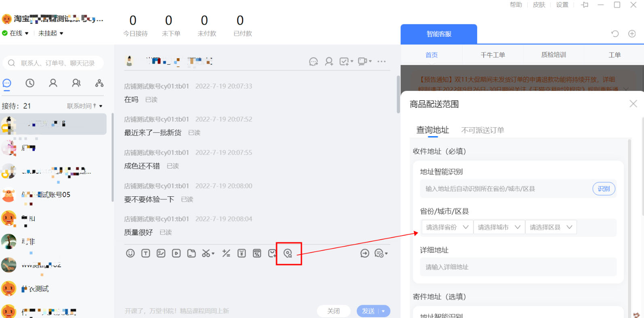Click the 皮肤 link
Image resolution: width=644 pixels, height=318 pixels.
(x=539, y=5)
